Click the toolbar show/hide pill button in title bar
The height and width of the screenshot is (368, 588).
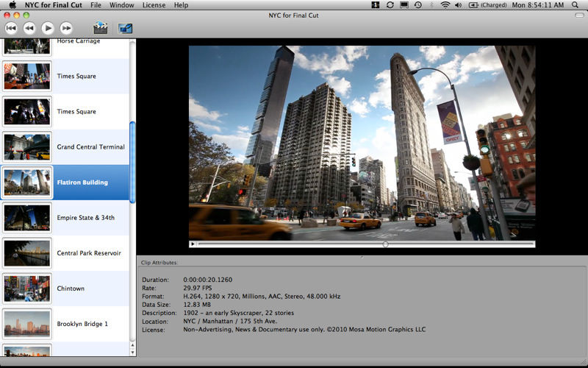[579, 15]
